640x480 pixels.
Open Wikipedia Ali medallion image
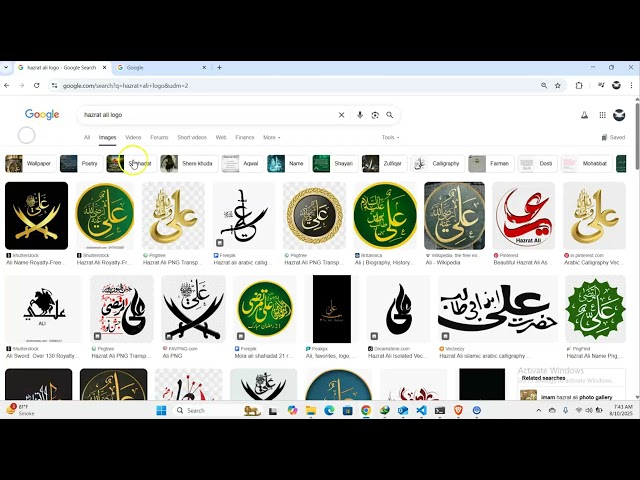(455, 216)
